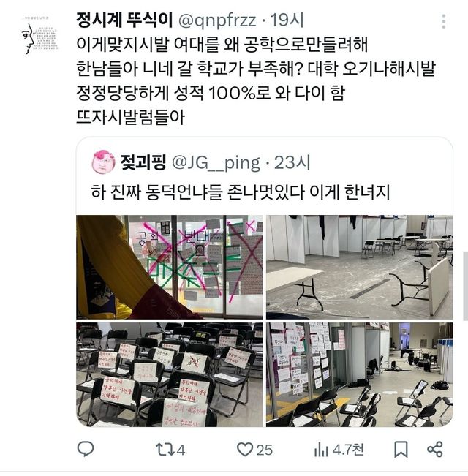
Task: Click the 젖괴핑 display name
Action: point(143,162)
